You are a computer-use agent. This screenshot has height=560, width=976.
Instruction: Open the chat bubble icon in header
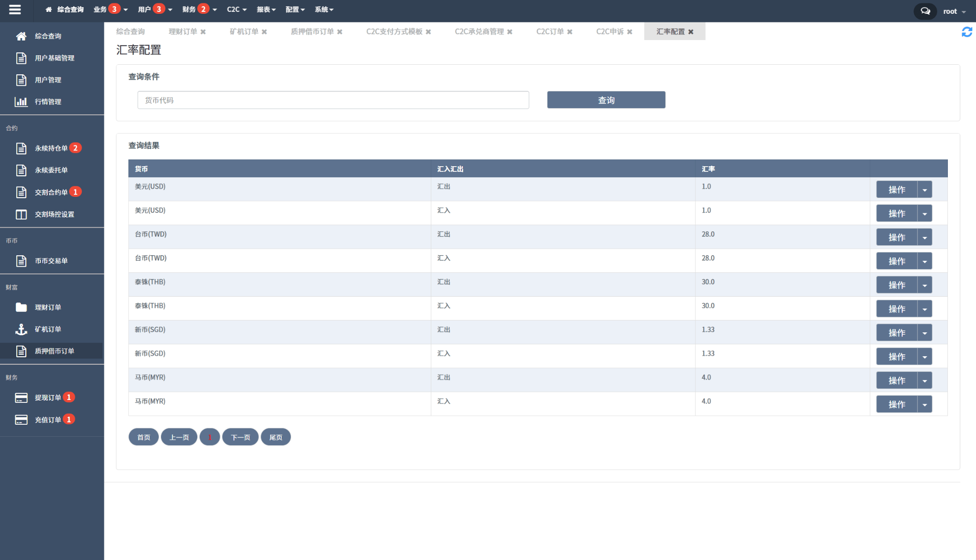tap(925, 11)
